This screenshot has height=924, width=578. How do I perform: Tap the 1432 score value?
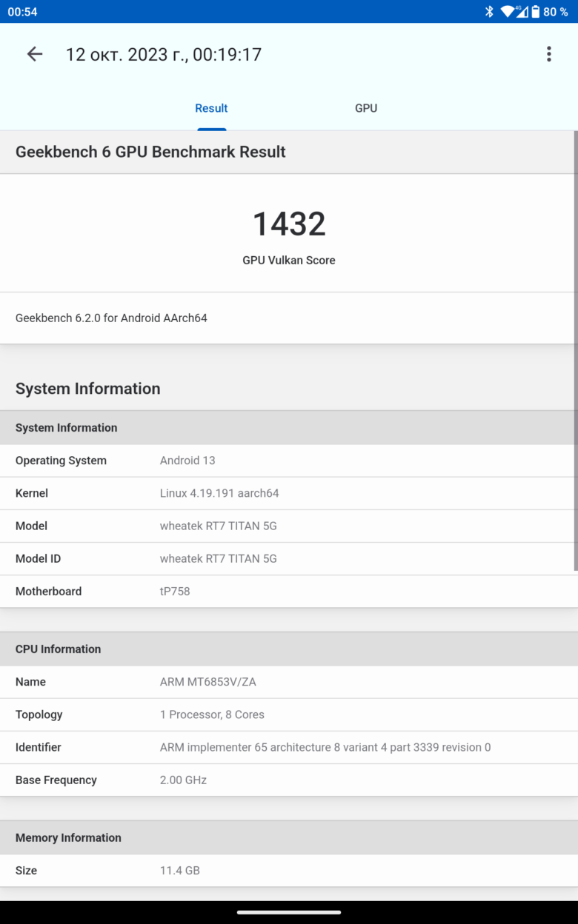[289, 224]
